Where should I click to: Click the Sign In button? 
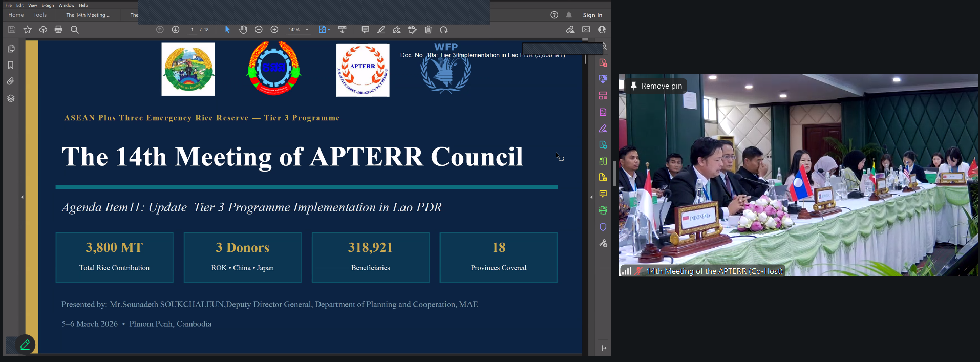[x=592, y=15]
